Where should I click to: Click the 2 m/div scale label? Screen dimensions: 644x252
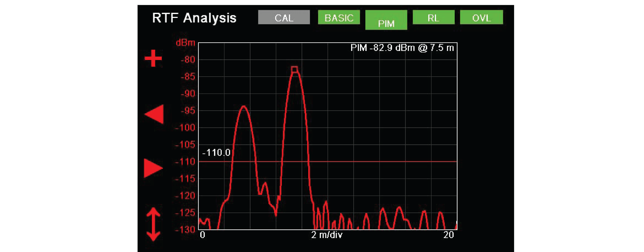(327, 235)
